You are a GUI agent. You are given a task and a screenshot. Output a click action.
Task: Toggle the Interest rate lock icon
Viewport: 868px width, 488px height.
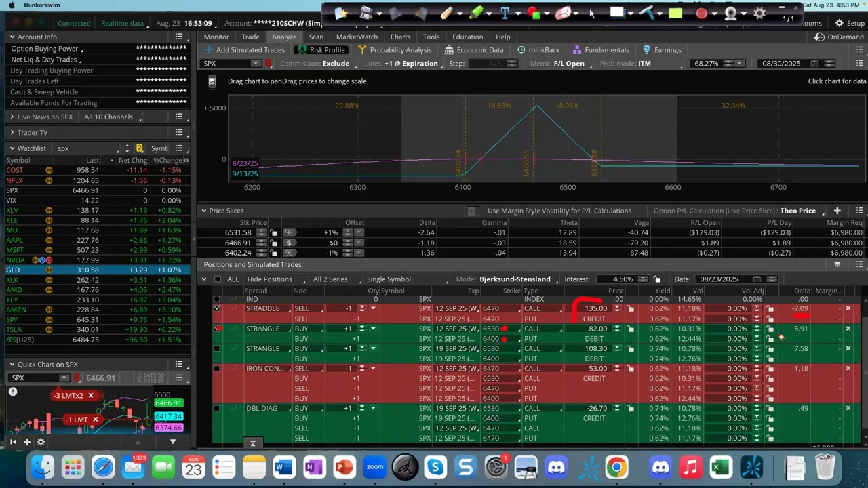[657, 279]
